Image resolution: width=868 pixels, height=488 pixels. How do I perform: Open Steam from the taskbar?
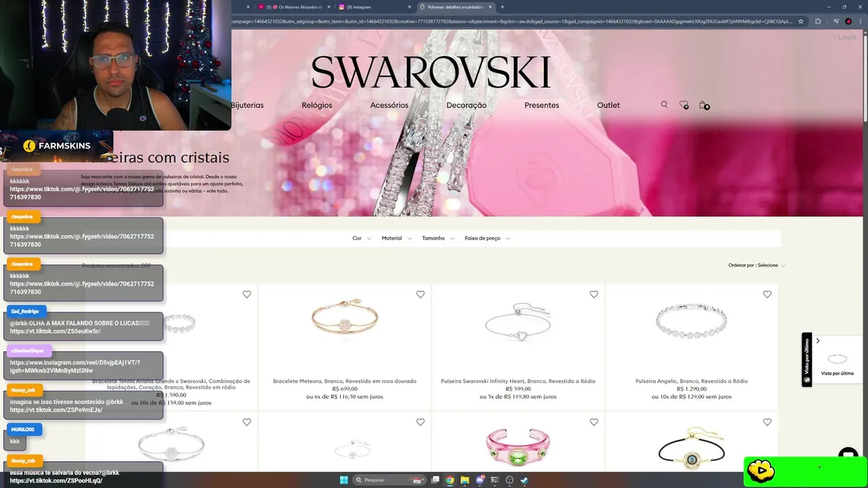(524, 480)
